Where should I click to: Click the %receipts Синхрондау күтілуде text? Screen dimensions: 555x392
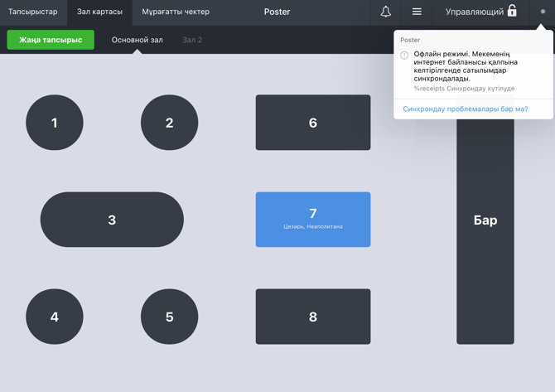(x=464, y=89)
